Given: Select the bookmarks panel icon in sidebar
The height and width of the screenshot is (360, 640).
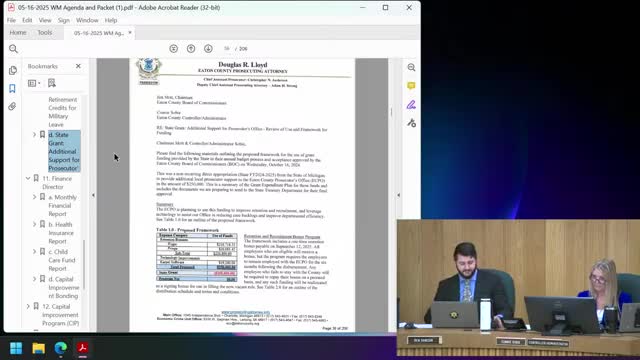Looking at the screenshot, I should click(12, 89).
